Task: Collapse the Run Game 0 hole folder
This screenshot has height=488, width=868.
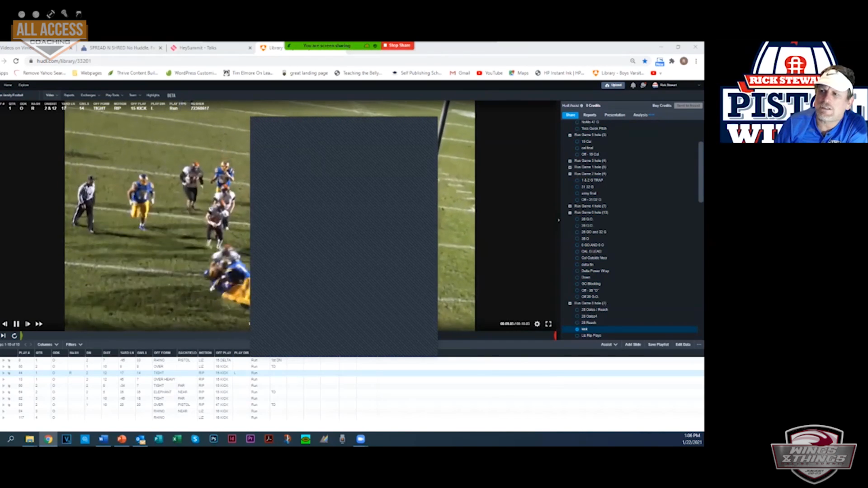Action: (x=570, y=212)
